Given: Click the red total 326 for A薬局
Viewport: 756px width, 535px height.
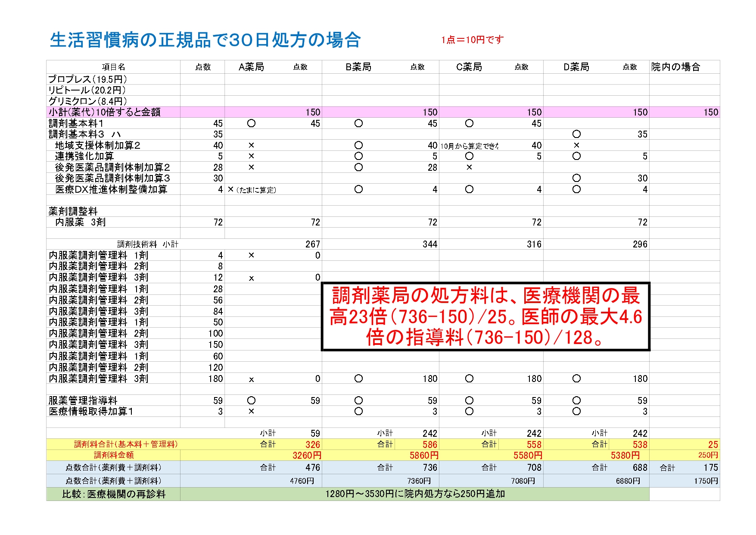Looking at the screenshot, I should coord(313,444).
